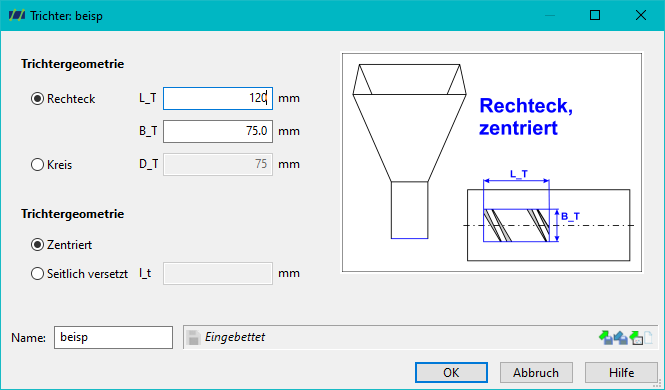Choose the Kreis geometry option
Viewport: 665px width, 390px height.
point(38,164)
